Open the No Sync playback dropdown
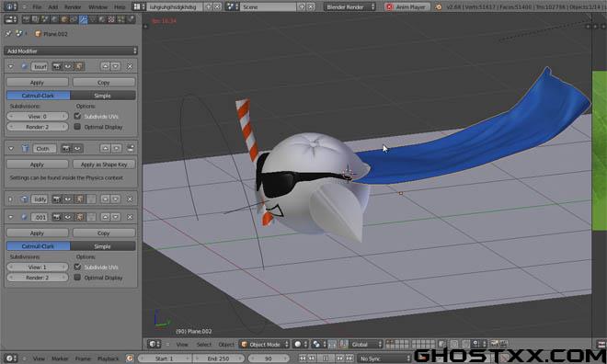 [384, 358]
